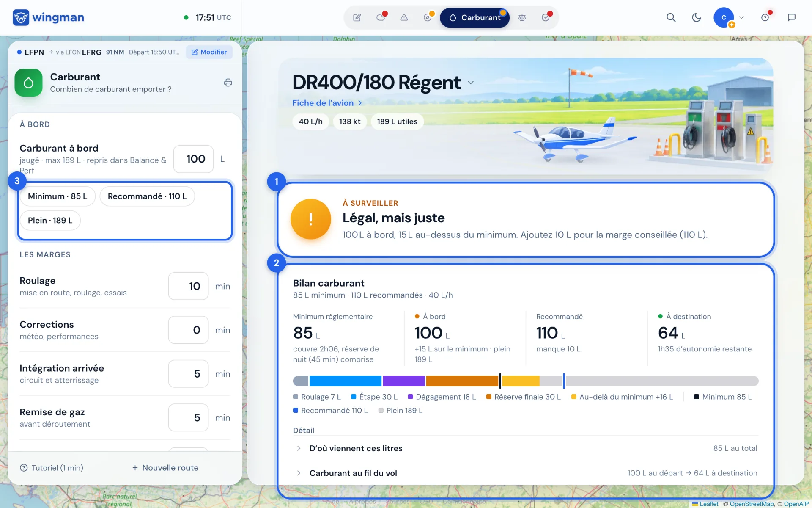Click the LFPN departure label

tap(34, 52)
